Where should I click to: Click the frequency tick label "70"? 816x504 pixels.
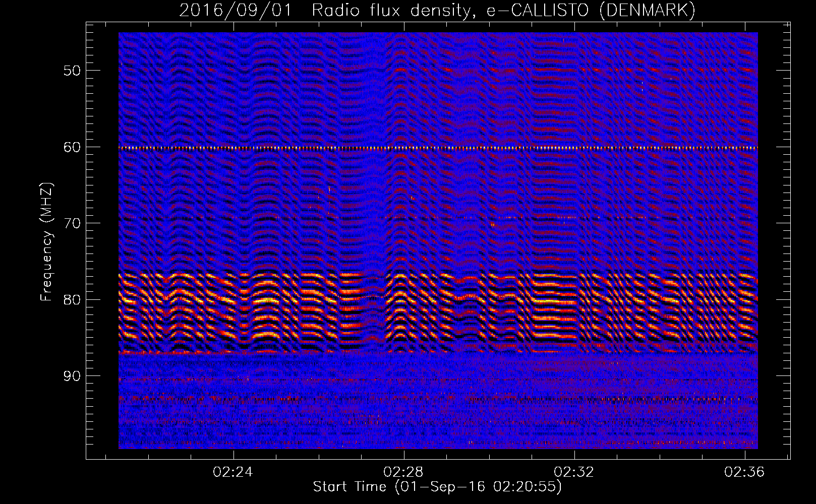[72, 223]
